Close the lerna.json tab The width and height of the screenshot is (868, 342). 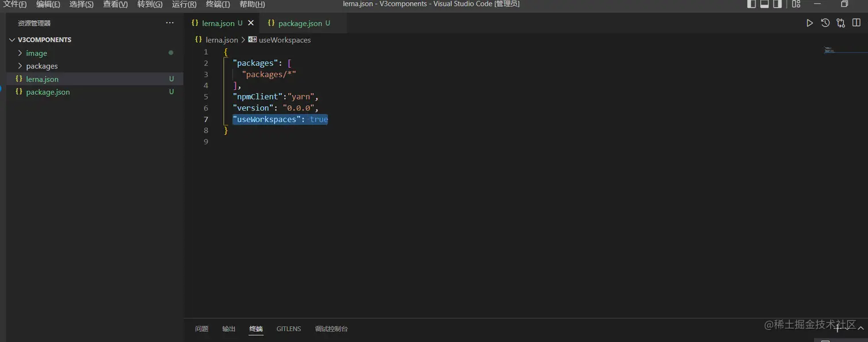click(250, 23)
